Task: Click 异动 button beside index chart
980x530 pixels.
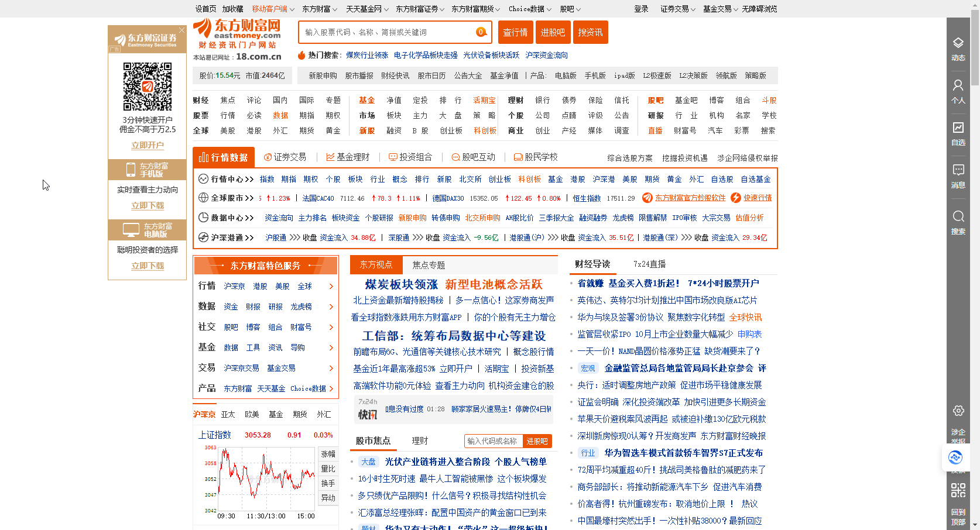Action: (328, 498)
